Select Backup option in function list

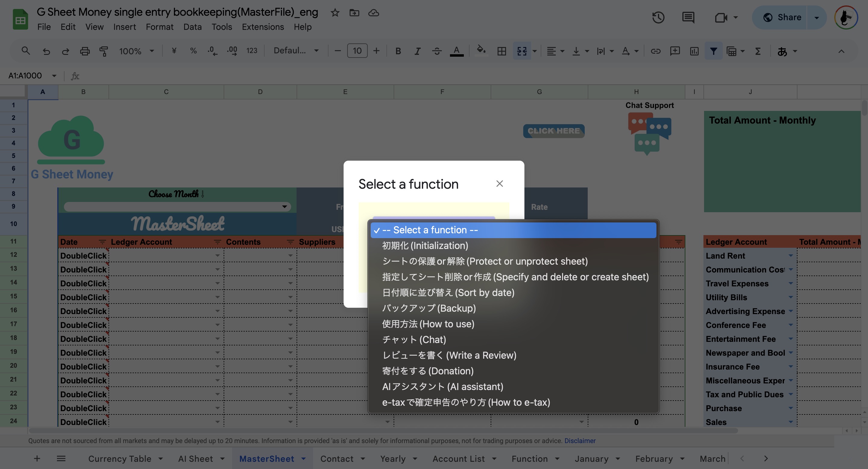coord(429,308)
